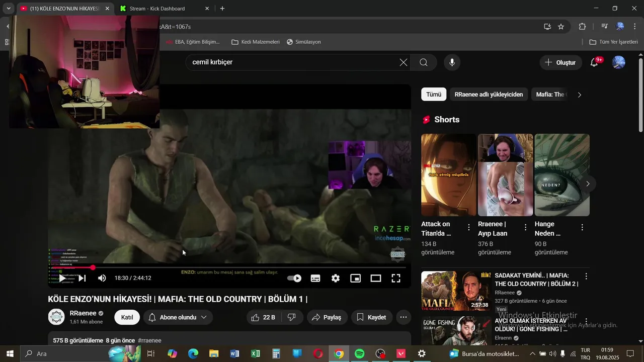
Task: Open Chrome three-dot menu
Action: [x=634, y=27]
